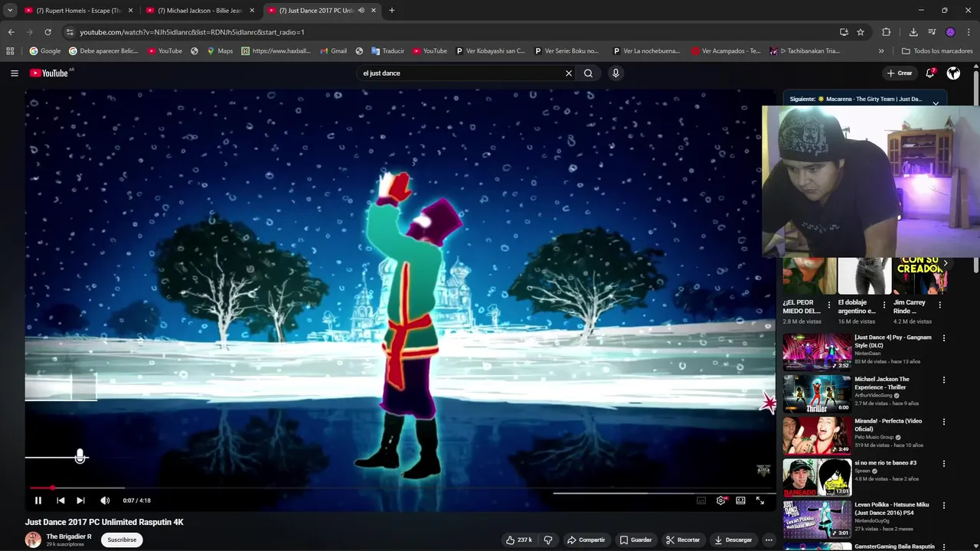The height and width of the screenshot is (551, 980).
Task: Expand video to full screen
Action: (760, 500)
